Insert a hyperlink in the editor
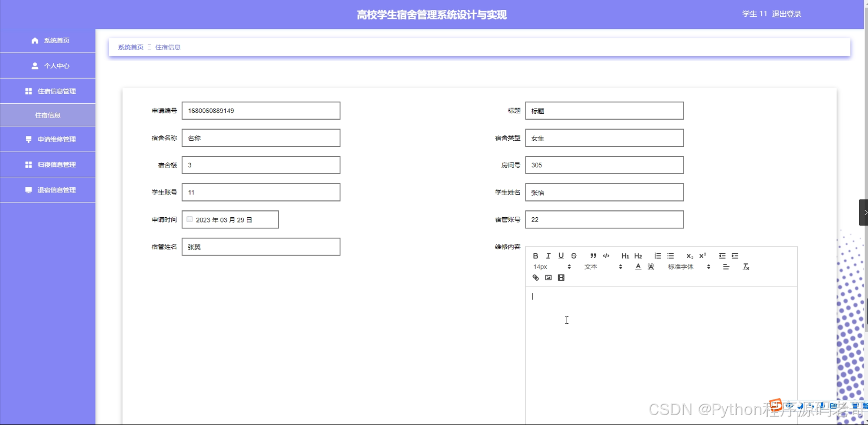This screenshot has width=868, height=425. tap(536, 278)
